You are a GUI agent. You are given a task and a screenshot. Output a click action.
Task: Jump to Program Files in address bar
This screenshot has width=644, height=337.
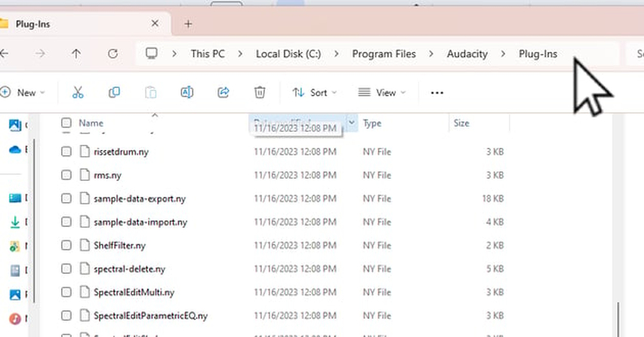tap(384, 54)
